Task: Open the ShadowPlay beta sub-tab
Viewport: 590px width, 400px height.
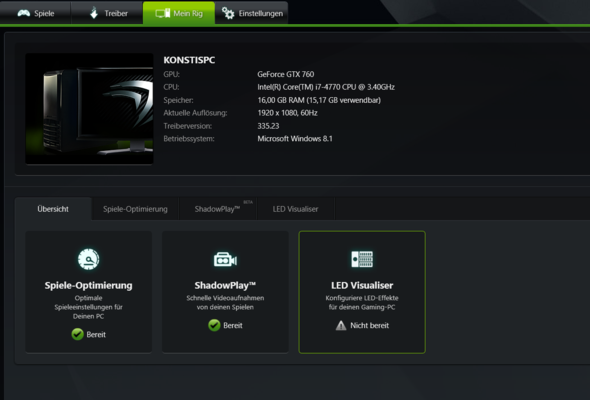Action: click(218, 209)
